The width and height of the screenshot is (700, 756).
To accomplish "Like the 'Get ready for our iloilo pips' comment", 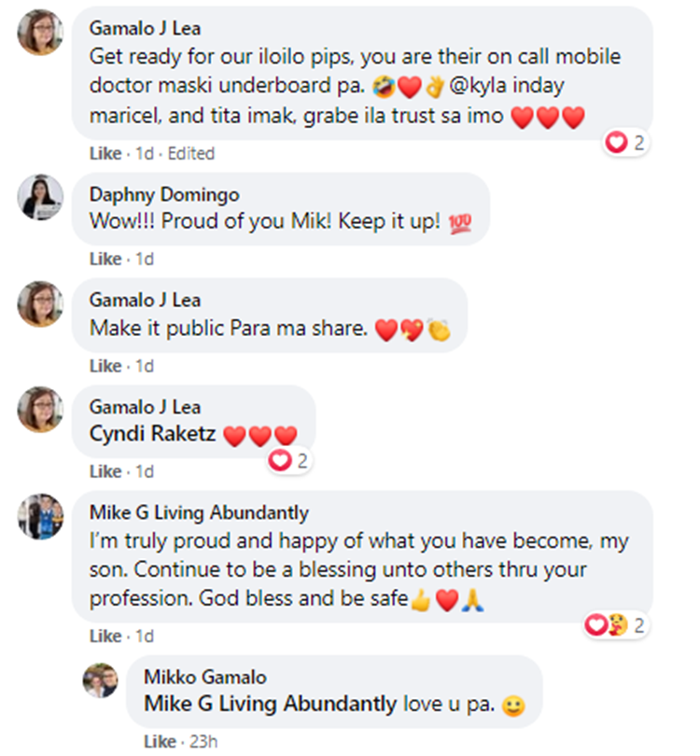I will 105,153.
